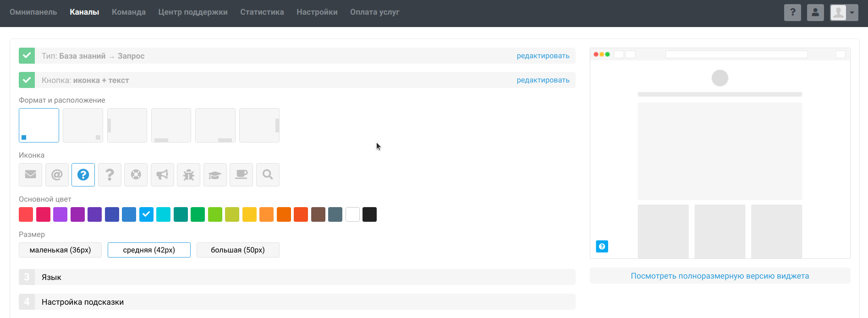Pick the coffee cup icon
Screen dimensions: 868x318
click(241, 175)
